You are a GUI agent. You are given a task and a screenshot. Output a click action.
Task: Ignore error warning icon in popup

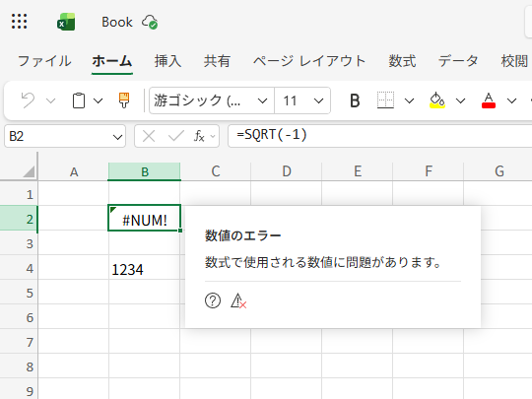[x=238, y=300]
